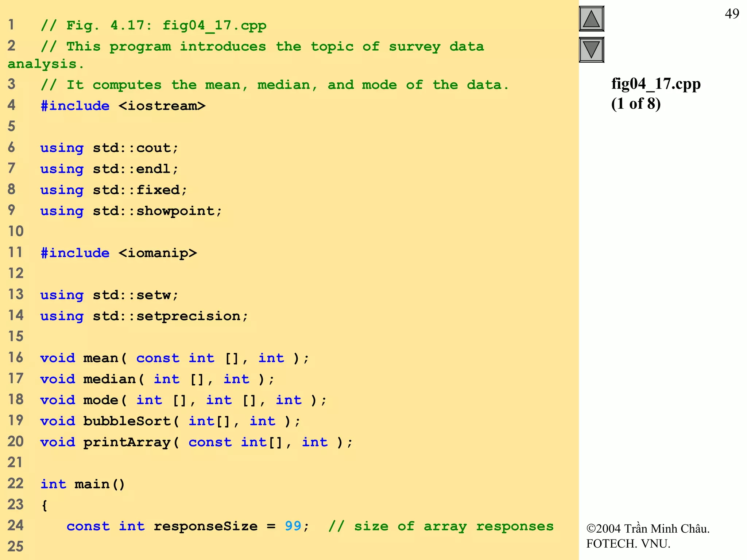Click the opening brace on line 23

[x=44, y=505]
